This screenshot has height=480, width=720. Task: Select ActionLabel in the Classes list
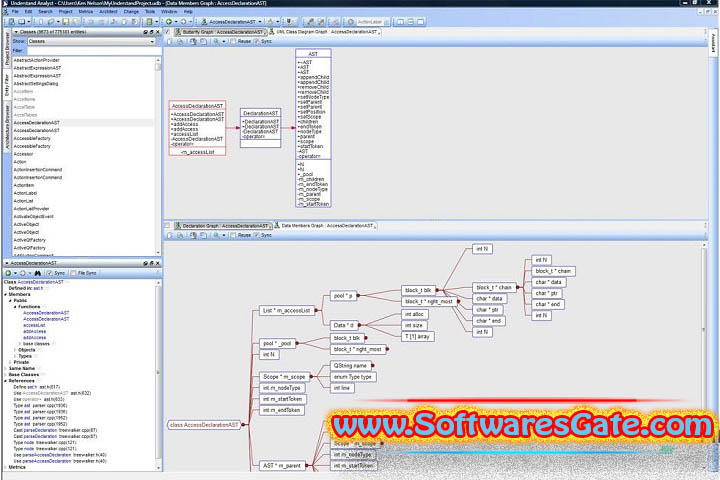point(25,193)
